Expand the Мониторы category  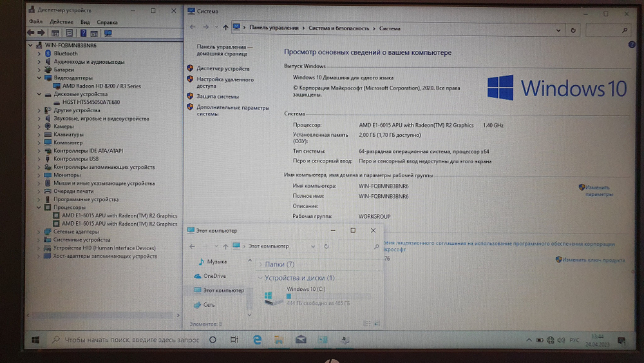[x=39, y=175]
